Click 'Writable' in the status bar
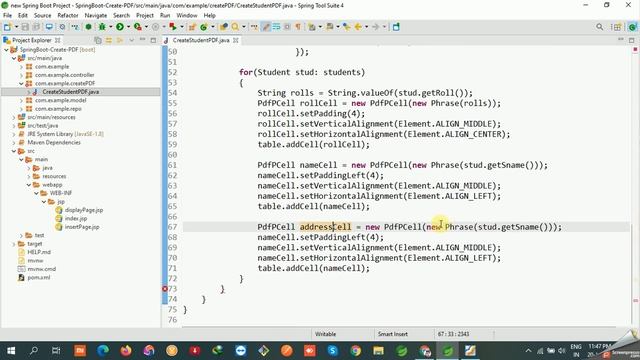Image resolution: width=640 pixels, height=360 pixels. pos(325,334)
